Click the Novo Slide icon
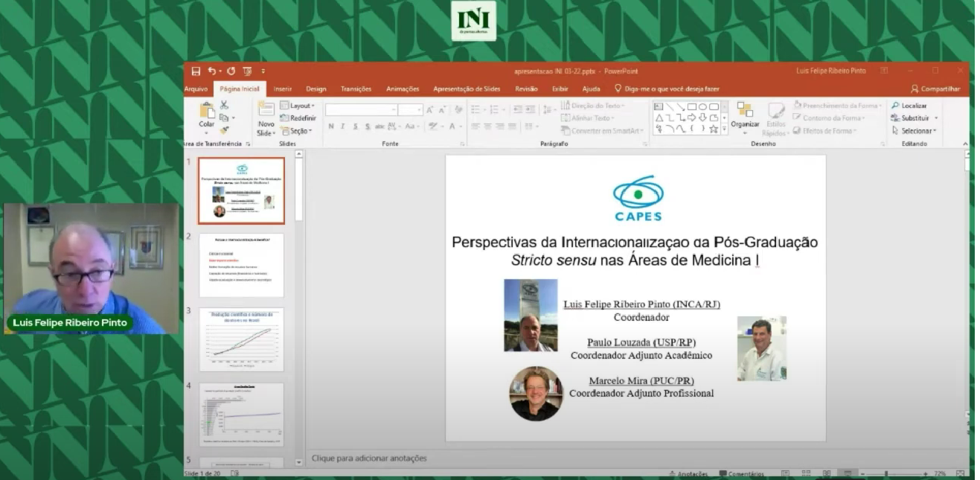 pyautogui.click(x=266, y=110)
